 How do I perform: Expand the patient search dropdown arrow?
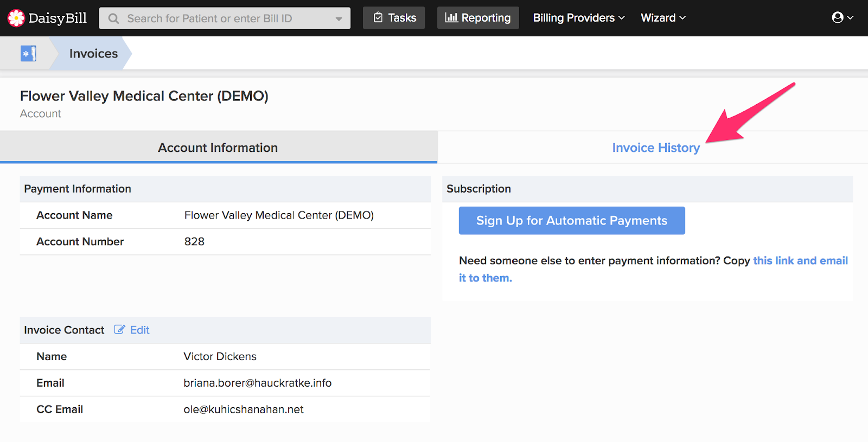(339, 18)
